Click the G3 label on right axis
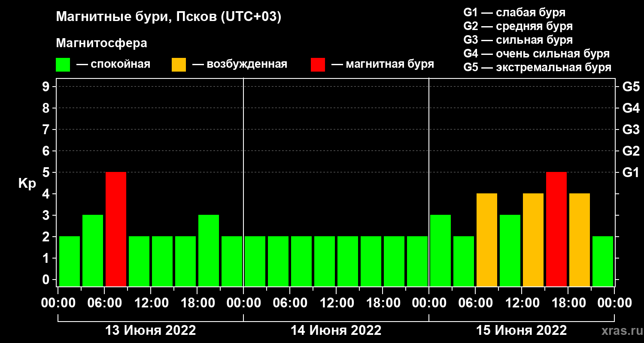This screenshot has width=644, height=343. click(x=631, y=129)
